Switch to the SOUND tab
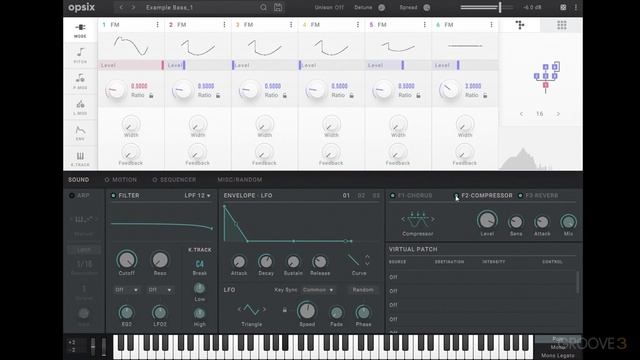 pyautogui.click(x=78, y=180)
